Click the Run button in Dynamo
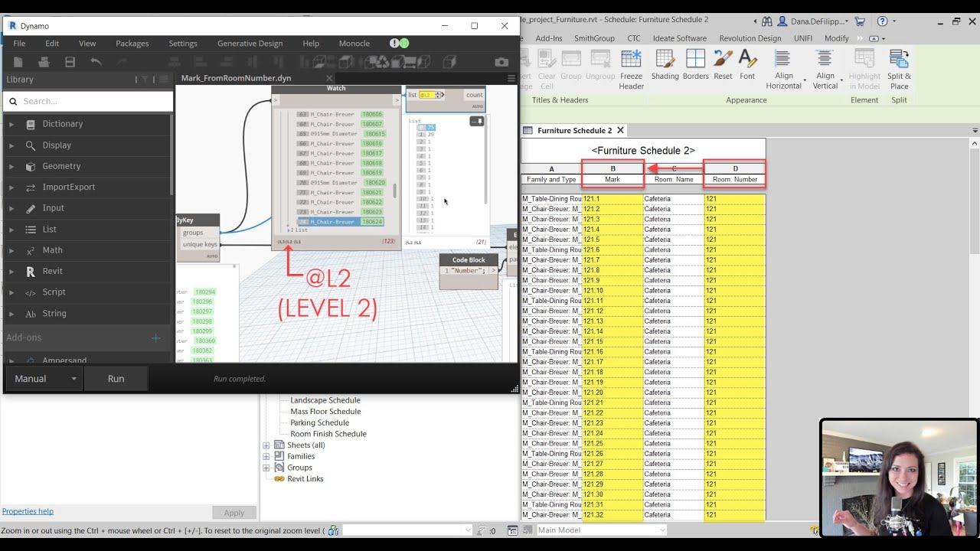 (x=116, y=379)
